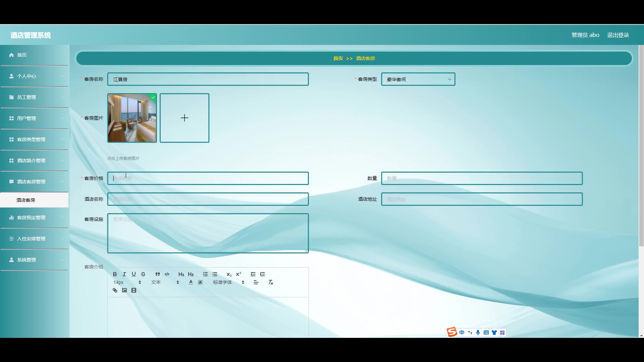Expand the 员工管理 sidebar menu
Viewport: 644px width, 362px height.
coord(34,97)
